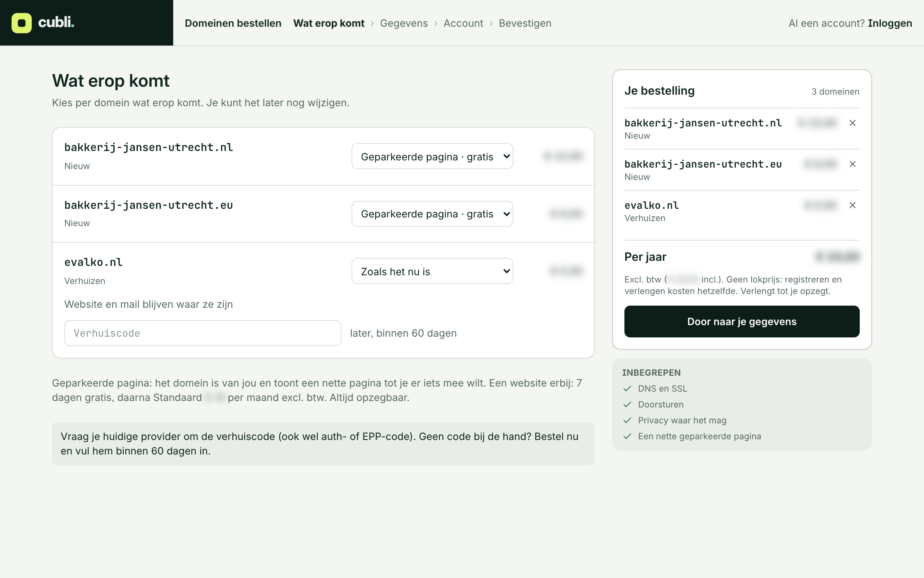Image resolution: width=924 pixels, height=578 pixels.
Task: Remove bakkerij-jansen-utrecht.eu from the order
Action: [x=852, y=164]
